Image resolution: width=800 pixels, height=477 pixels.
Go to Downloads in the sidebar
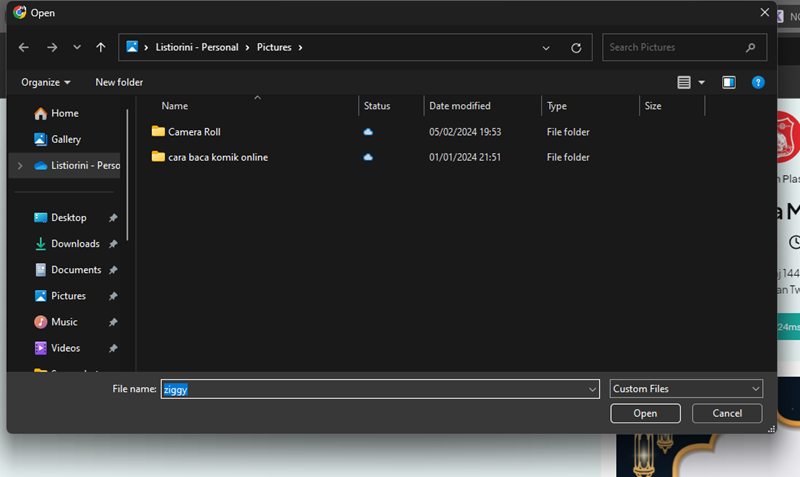point(75,244)
